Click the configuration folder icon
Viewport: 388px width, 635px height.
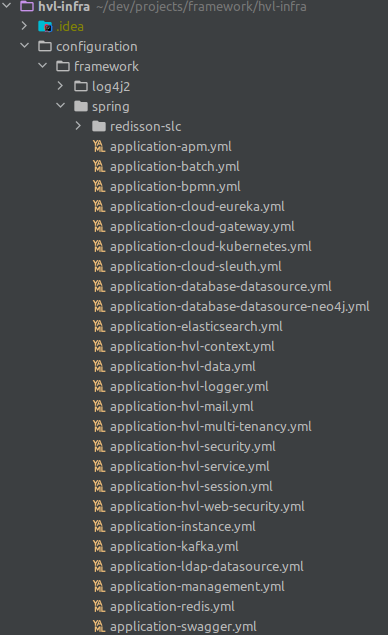(45, 47)
